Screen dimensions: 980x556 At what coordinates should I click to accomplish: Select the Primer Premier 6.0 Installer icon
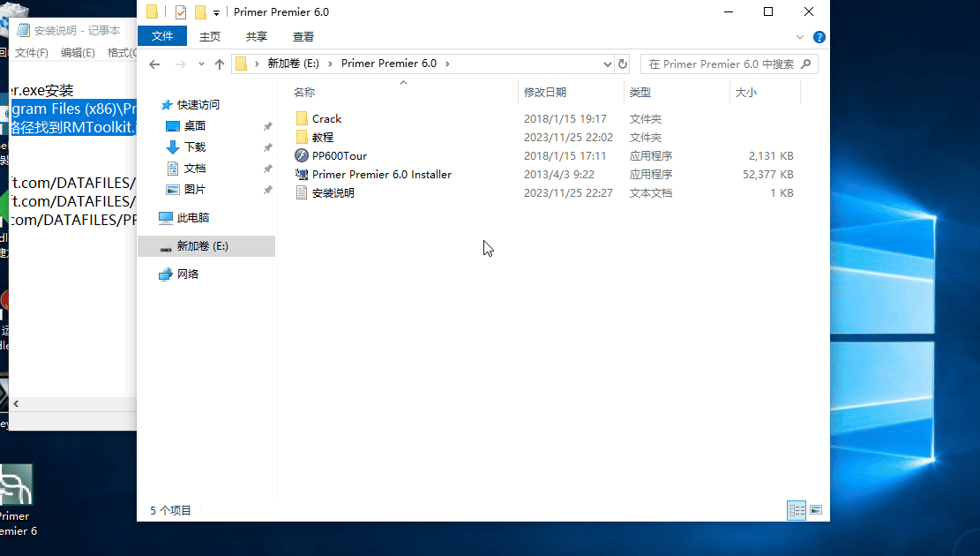click(302, 175)
